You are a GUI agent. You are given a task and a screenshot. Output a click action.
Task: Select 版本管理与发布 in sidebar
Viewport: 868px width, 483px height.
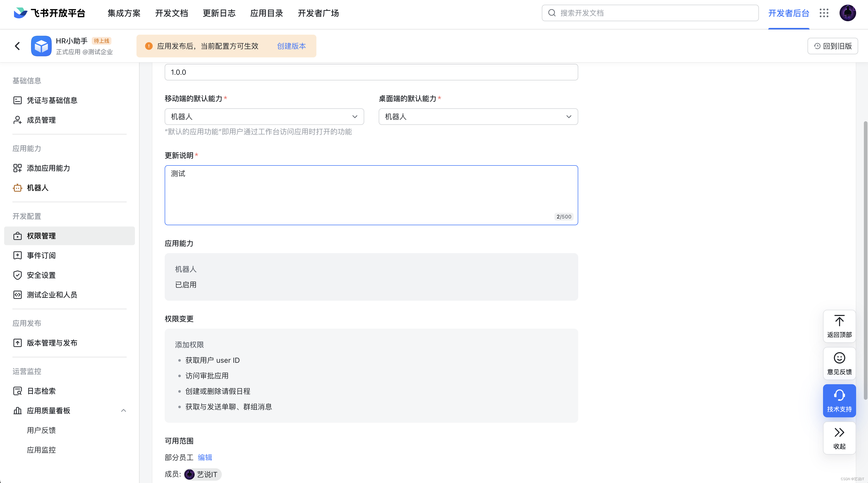52,343
